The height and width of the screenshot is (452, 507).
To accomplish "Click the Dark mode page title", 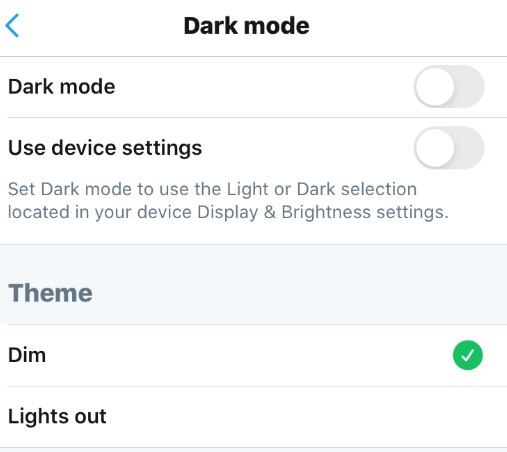I will tap(246, 26).
